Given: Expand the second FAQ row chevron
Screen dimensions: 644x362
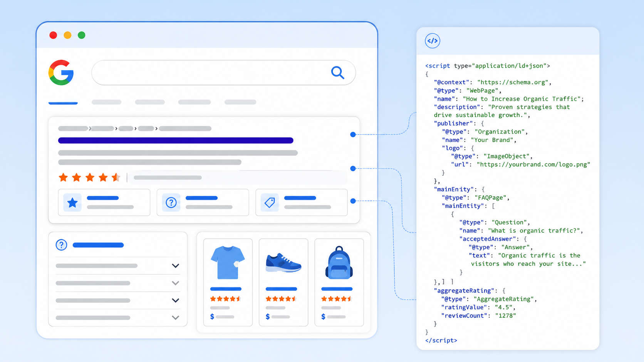Looking at the screenshot, I should click(x=175, y=283).
